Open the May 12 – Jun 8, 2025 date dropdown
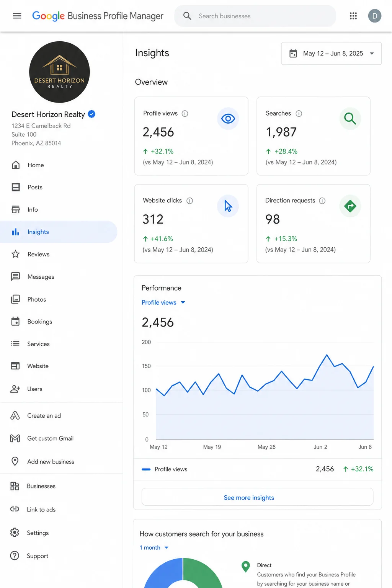The height and width of the screenshot is (588, 392). pos(332,54)
